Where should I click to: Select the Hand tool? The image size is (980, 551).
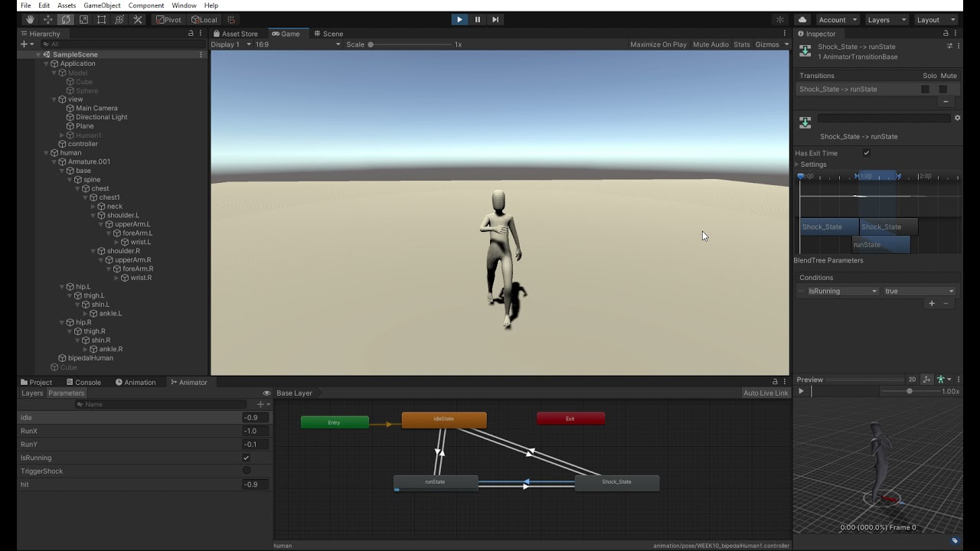coord(30,19)
